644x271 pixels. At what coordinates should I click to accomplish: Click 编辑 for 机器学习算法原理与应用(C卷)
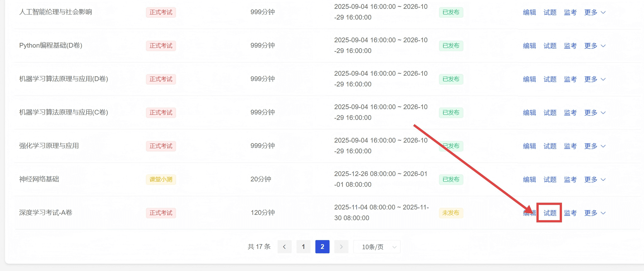point(529,113)
